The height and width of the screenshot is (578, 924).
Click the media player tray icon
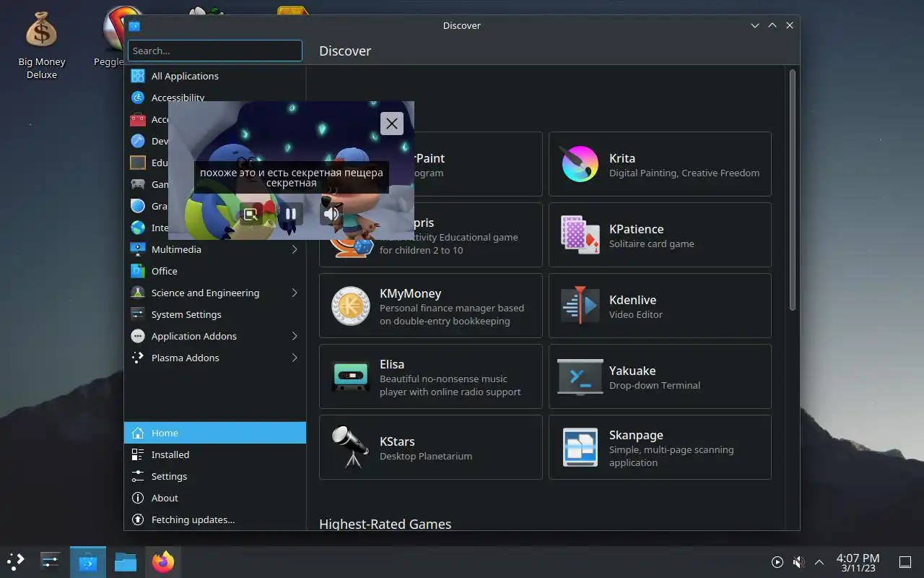[777, 562]
